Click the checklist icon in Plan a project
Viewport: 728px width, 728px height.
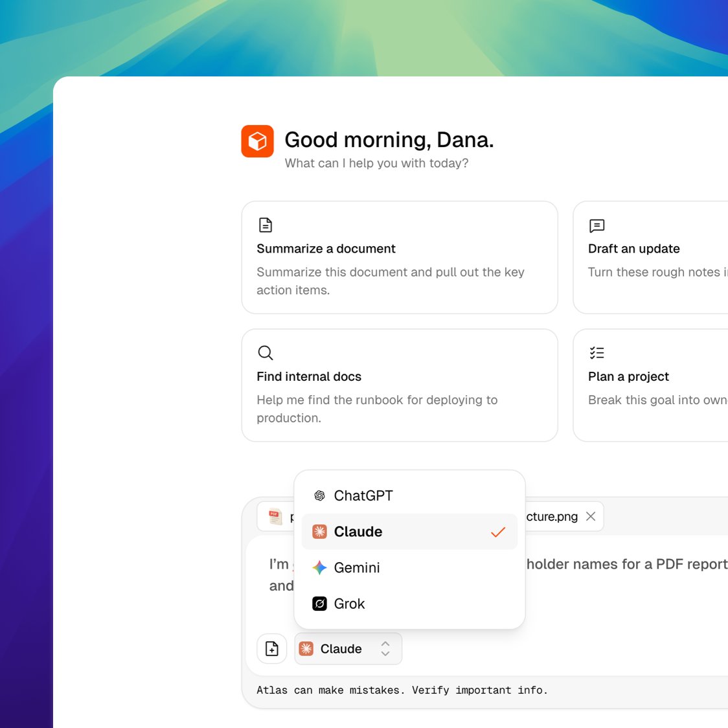pyautogui.click(x=597, y=353)
